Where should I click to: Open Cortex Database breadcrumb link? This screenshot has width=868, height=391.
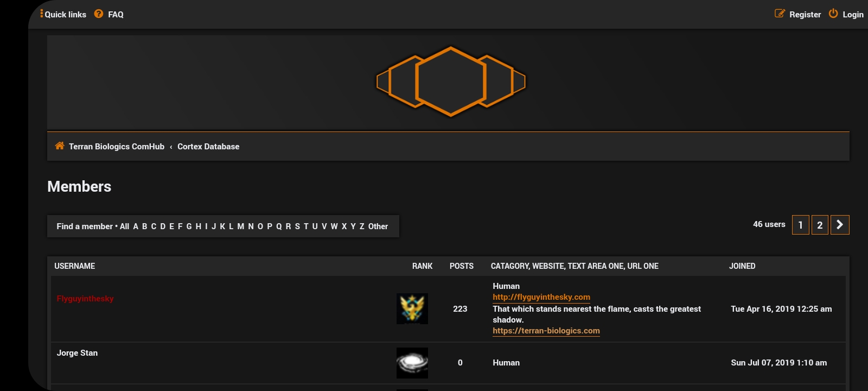pos(208,147)
